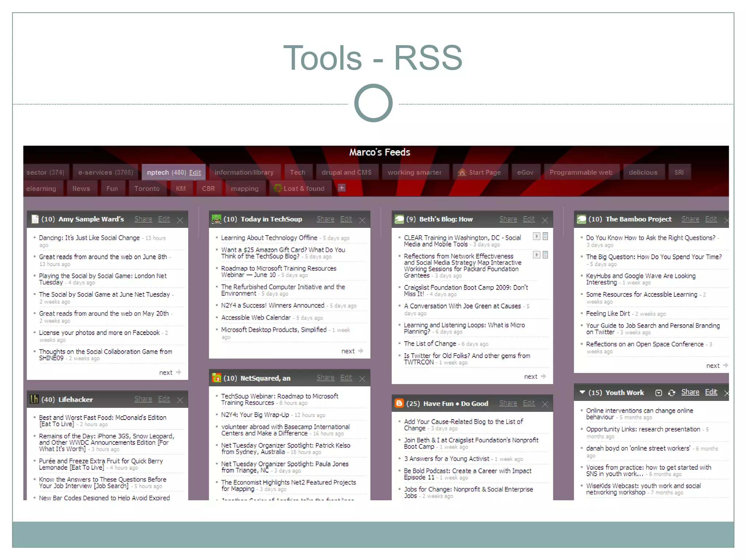Click next arrow in Today in TechSoup widget

tap(361, 351)
